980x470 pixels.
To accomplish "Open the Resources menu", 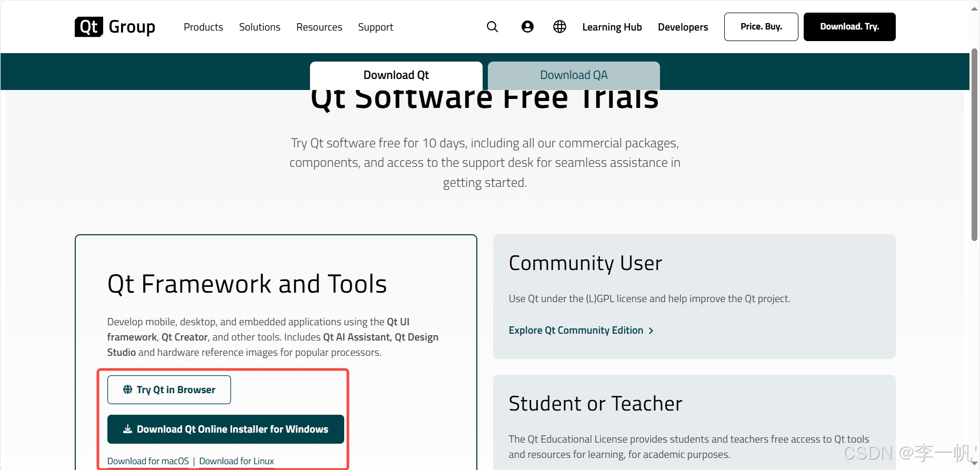I will pos(319,27).
